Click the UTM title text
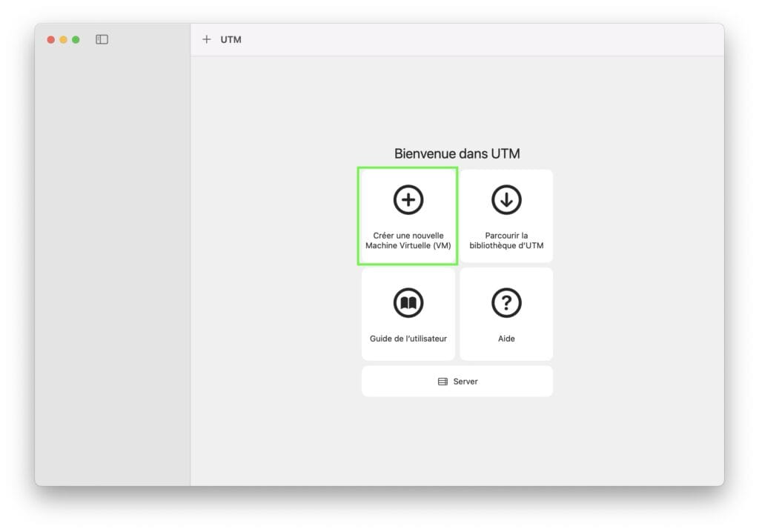This screenshot has width=759, height=532. point(231,40)
